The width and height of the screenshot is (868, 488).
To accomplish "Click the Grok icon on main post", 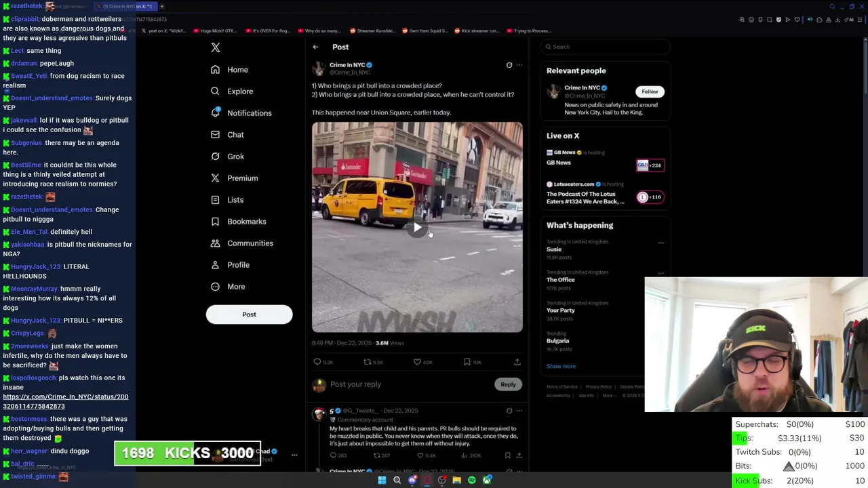I will pos(509,65).
